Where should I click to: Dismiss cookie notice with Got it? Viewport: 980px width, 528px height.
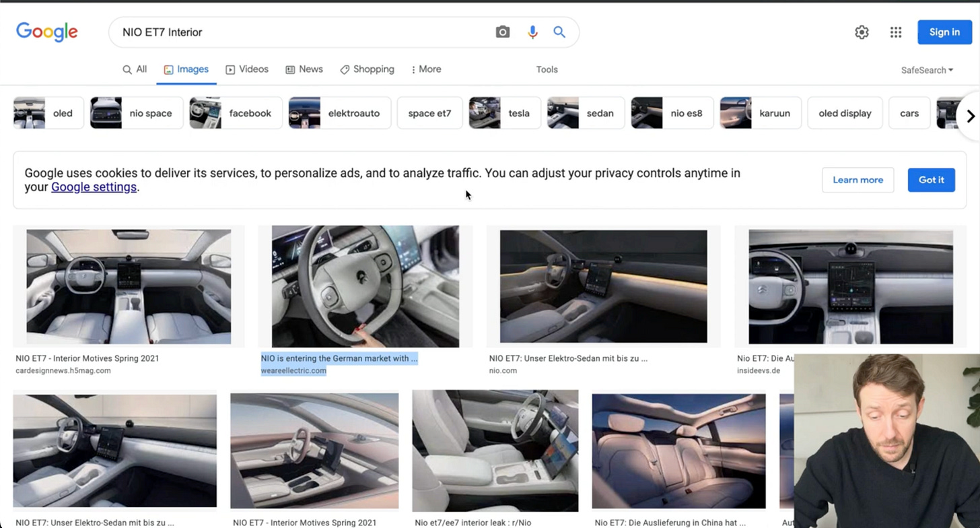[x=931, y=180]
